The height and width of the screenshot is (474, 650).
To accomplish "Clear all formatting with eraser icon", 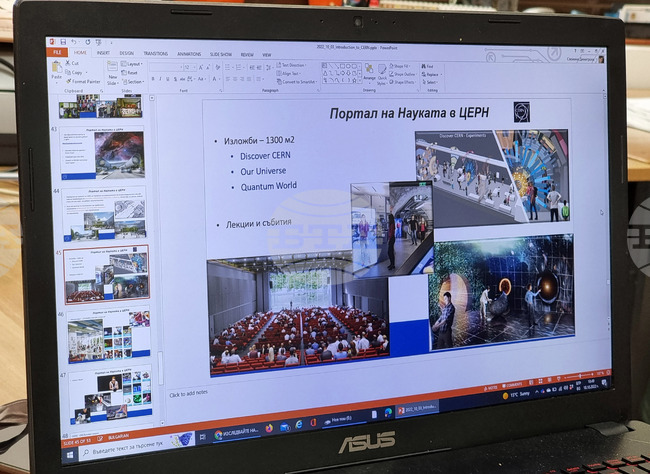I will pyautogui.click(x=218, y=68).
